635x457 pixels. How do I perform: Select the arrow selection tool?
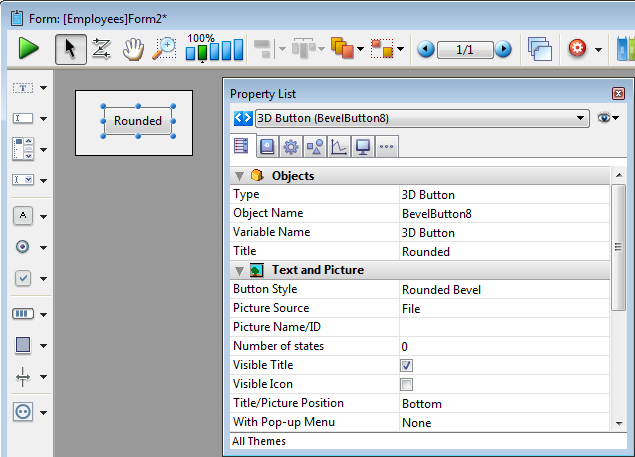69,48
